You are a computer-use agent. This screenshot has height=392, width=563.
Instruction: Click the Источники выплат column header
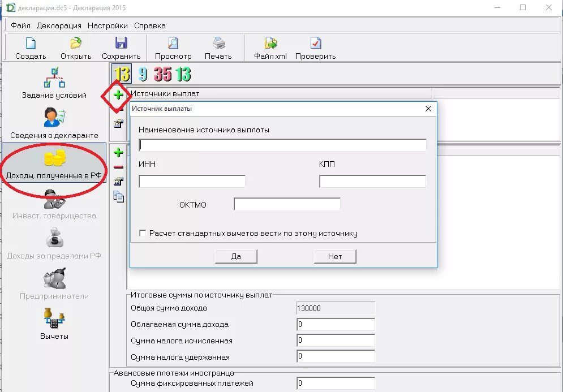[x=280, y=93]
